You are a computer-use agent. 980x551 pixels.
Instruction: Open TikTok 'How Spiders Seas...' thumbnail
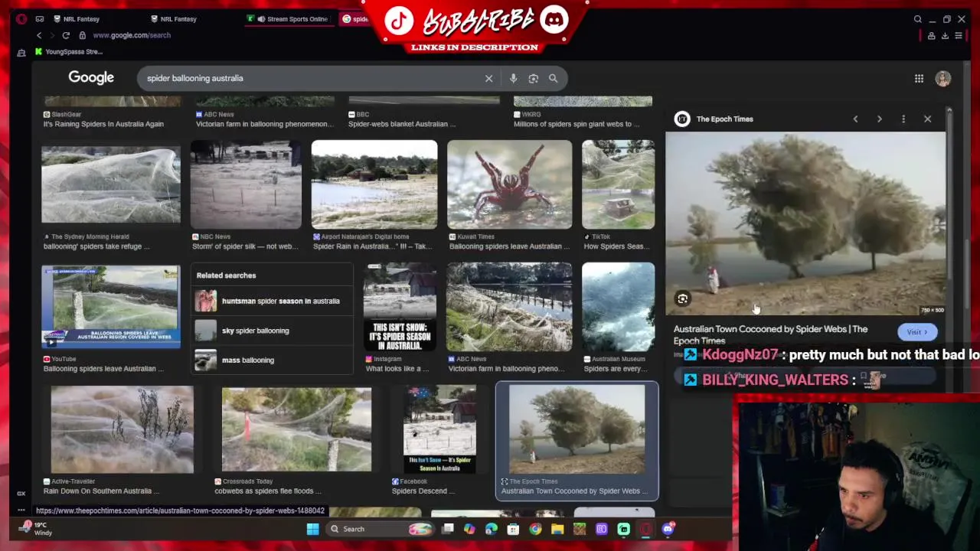[x=618, y=184]
